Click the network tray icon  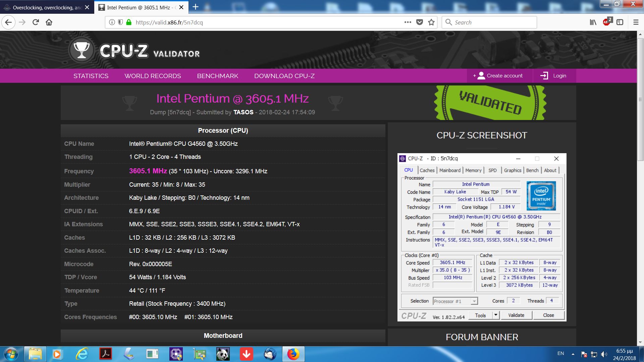point(594,354)
